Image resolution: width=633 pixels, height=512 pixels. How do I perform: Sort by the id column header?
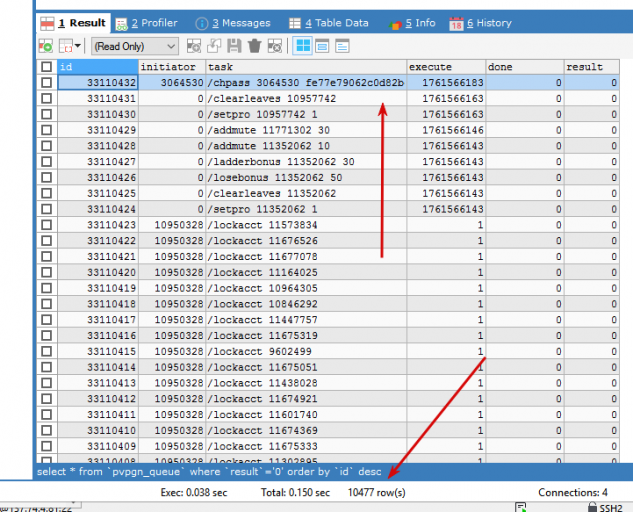(x=98, y=67)
